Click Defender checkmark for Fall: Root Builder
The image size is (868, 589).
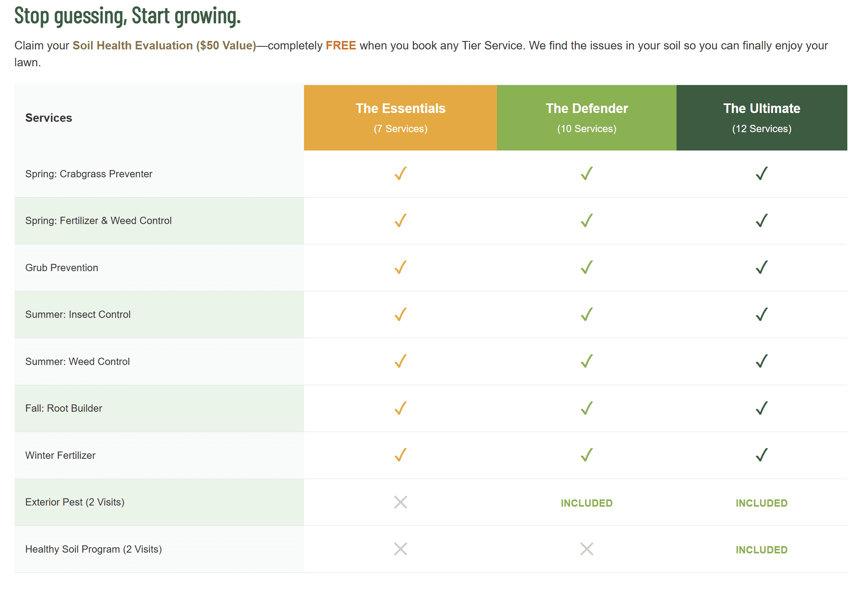587,408
